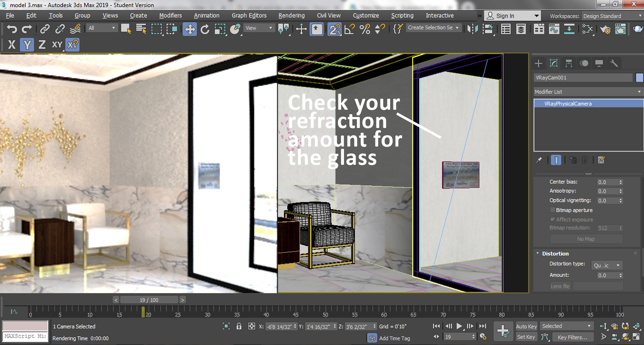This screenshot has width=644, height=345.
Task: Open the Material Editor
Action: point(587,29)
